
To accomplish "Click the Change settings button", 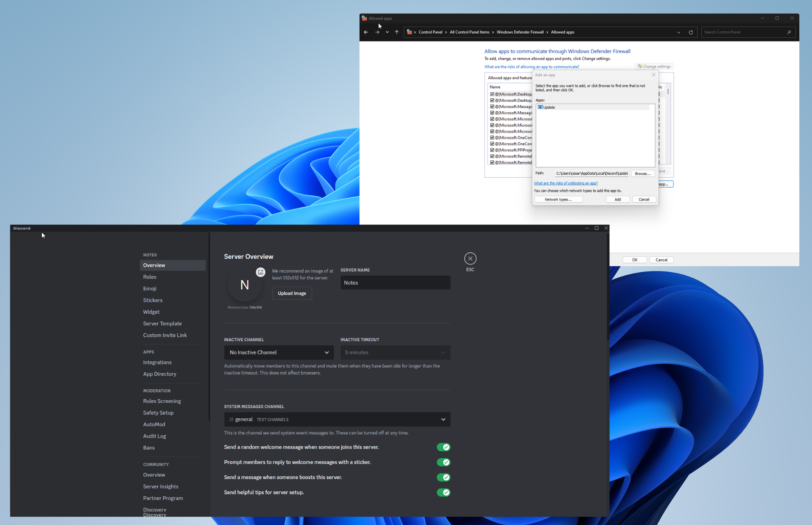I will (x=654, y=66).
